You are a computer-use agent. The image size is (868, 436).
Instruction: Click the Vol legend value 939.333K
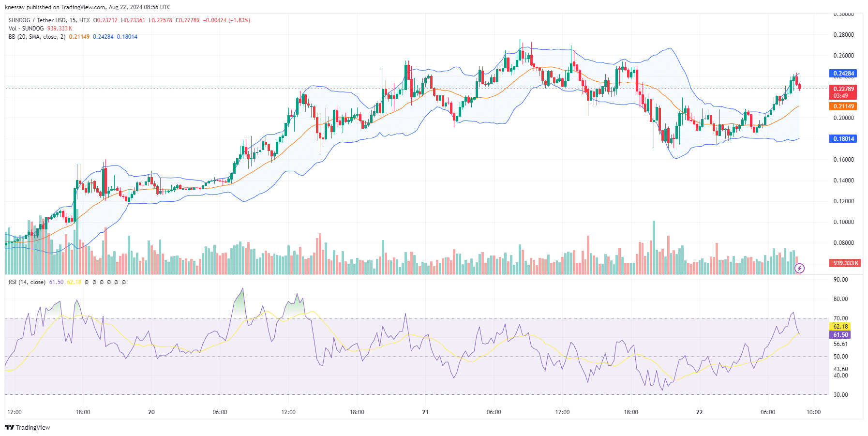(60, 29)
